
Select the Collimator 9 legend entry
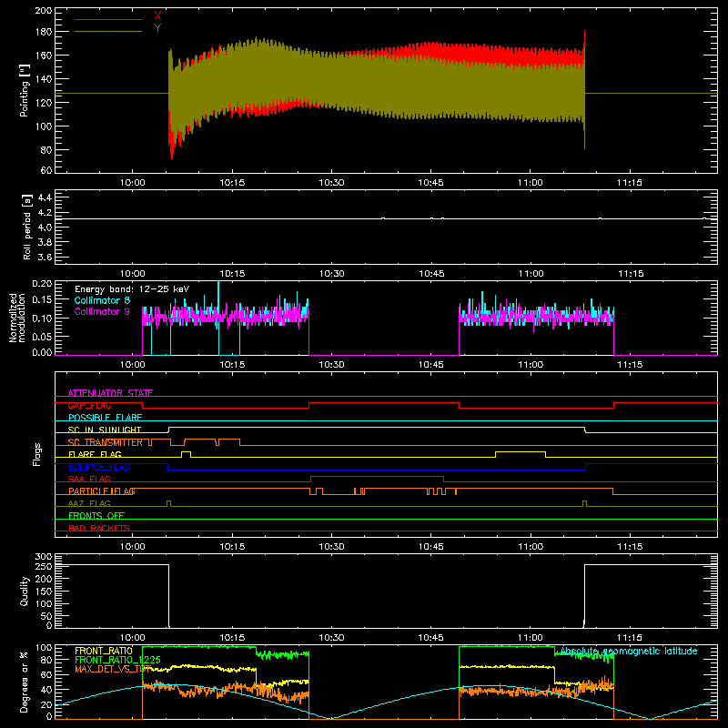(x=102, y=311)
